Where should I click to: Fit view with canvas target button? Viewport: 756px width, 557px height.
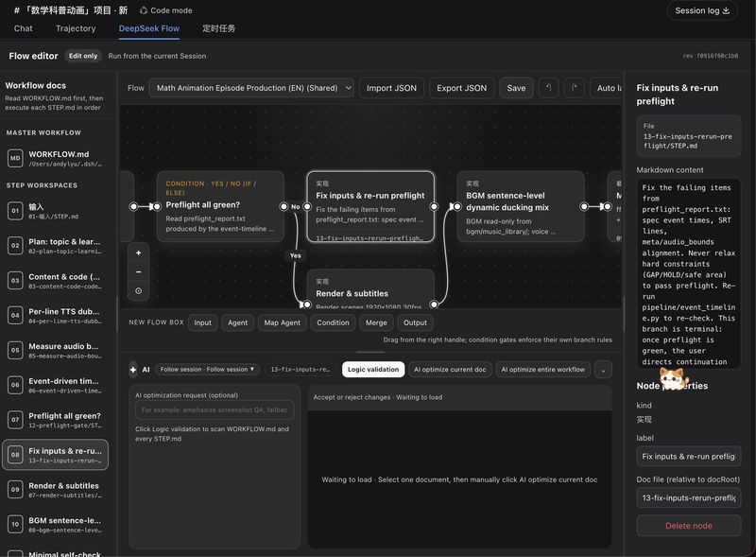coord(138,290)
